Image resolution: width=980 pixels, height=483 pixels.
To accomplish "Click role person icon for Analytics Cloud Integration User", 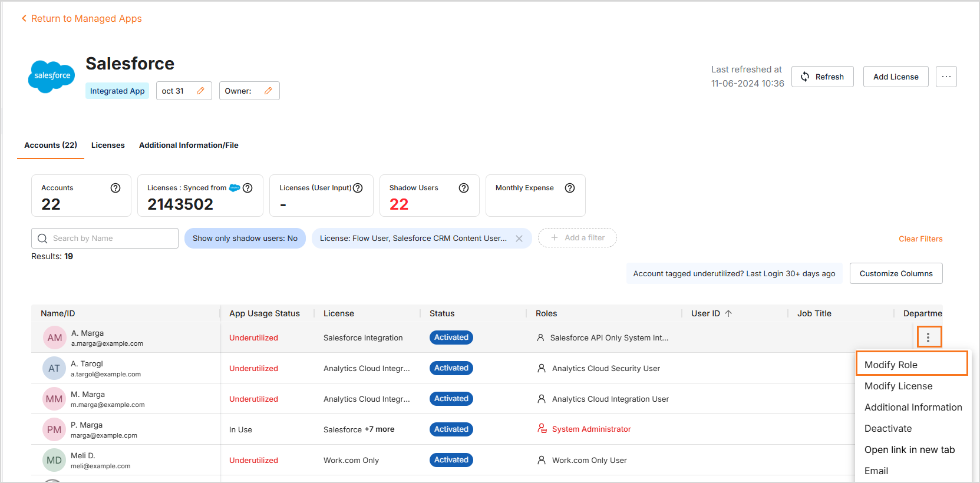I will 542,399.
